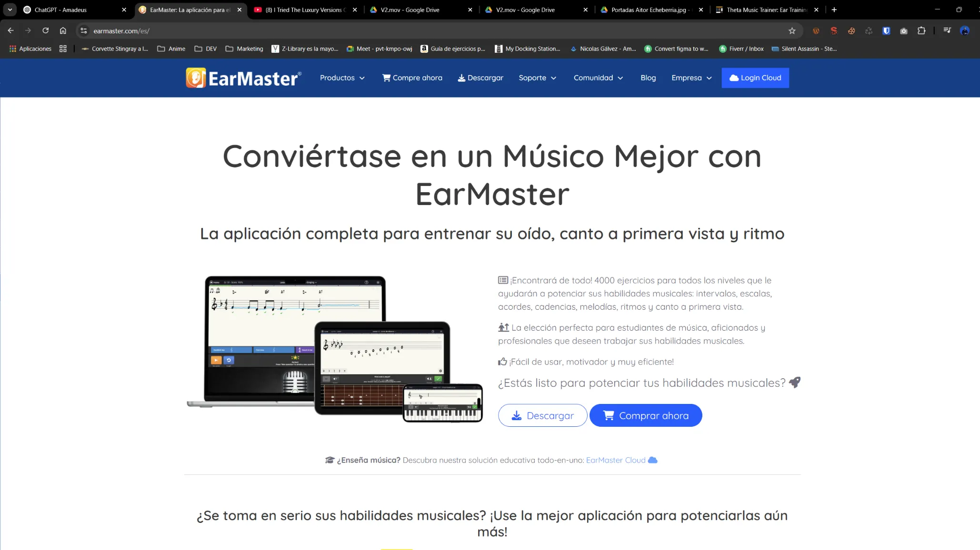Open the Marketing bookmarks folder
Screen dimensions: 980x550
tap(244, 49)
